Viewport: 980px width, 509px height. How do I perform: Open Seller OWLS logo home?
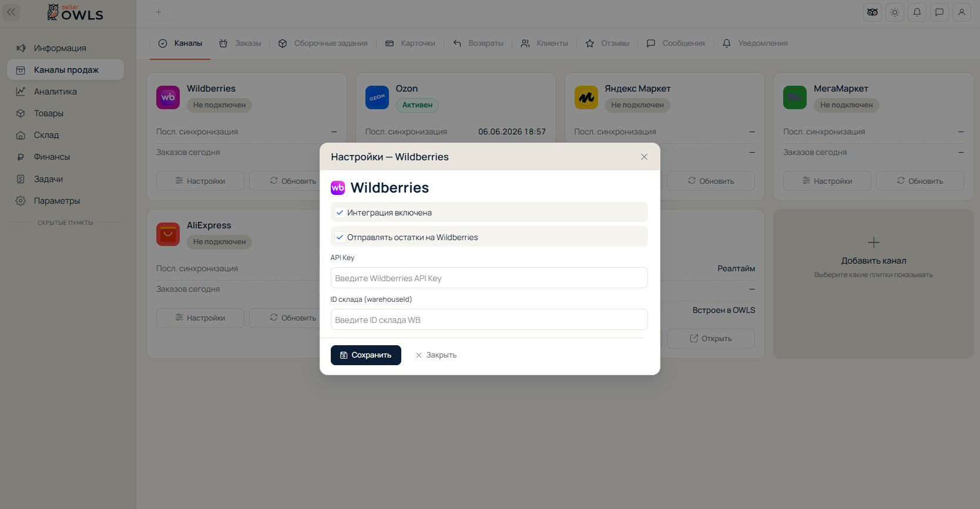(x=75, y=12)
